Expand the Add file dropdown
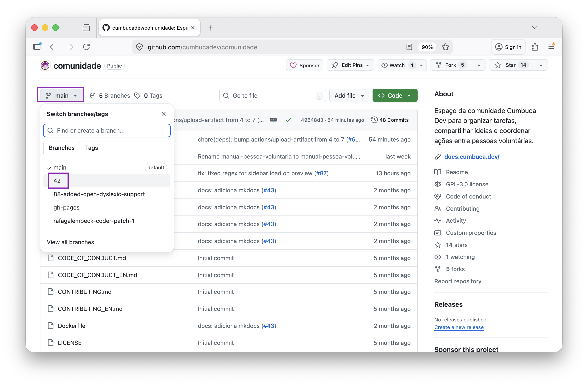Image resolution: width=588 pixels, height=386 pixels. tap(349, 96)
